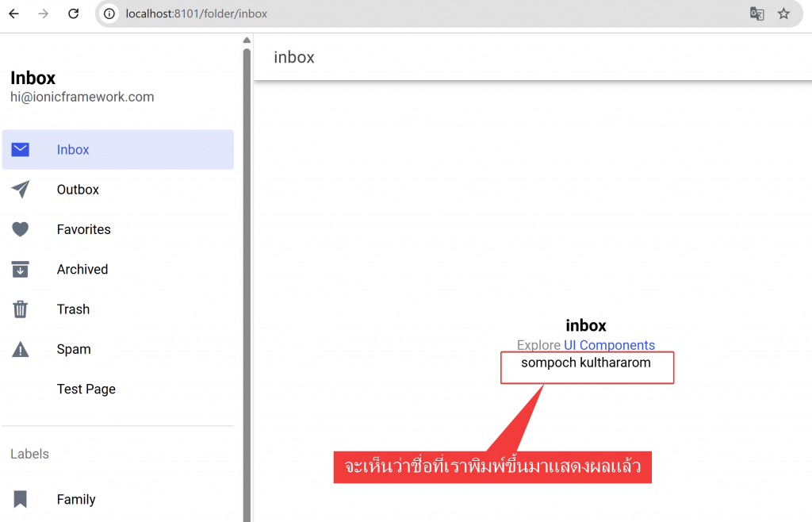Go back to the previous page
This screenshot has width=812, height=522.
point(14,13)
